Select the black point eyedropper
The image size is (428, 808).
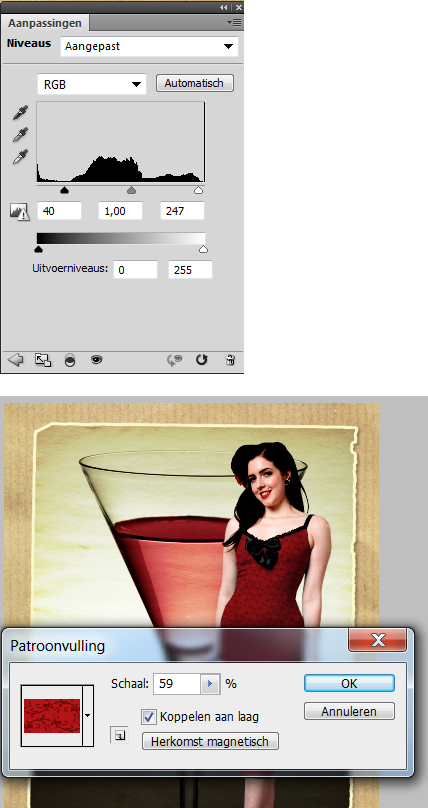click(x=20, y=112)
